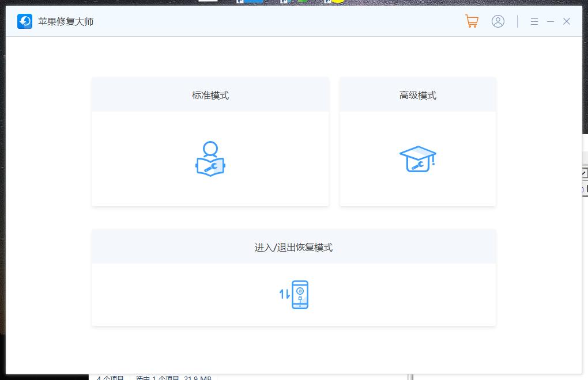588x380 pixels.
Task: Select the standard mode book-and-wrench icon
Action: [x=210, y=159]
